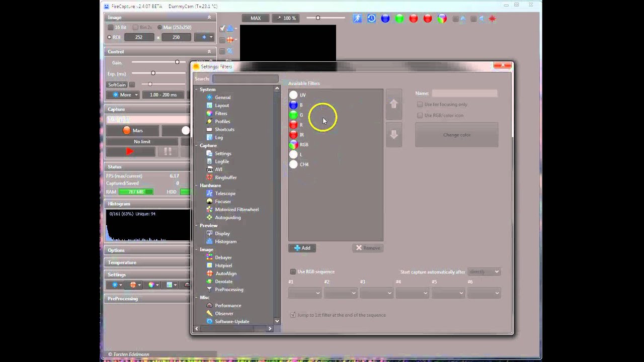Move selected filter up with arrow

394,104
